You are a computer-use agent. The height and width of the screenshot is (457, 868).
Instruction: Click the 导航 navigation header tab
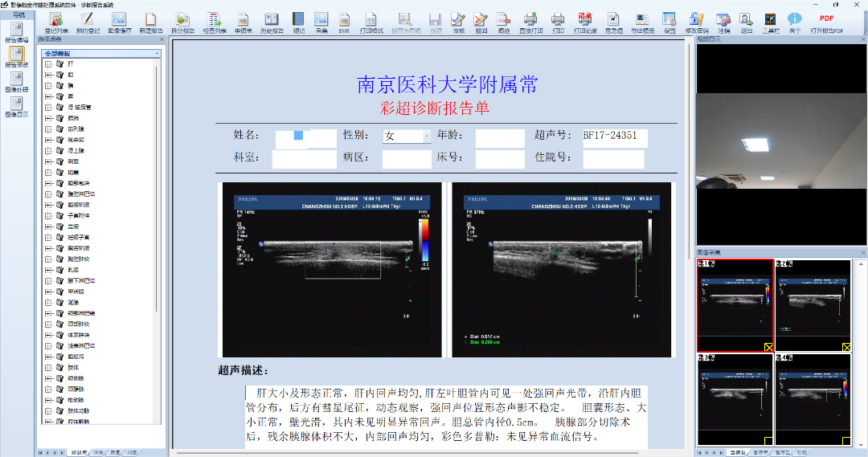[18, 15]
